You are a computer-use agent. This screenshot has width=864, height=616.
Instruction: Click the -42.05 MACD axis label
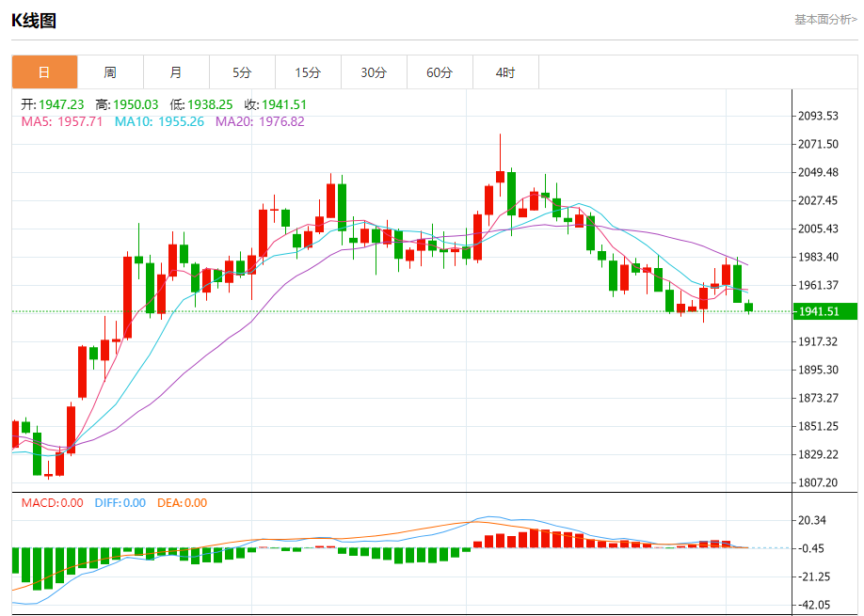click(x=814, y=605)
